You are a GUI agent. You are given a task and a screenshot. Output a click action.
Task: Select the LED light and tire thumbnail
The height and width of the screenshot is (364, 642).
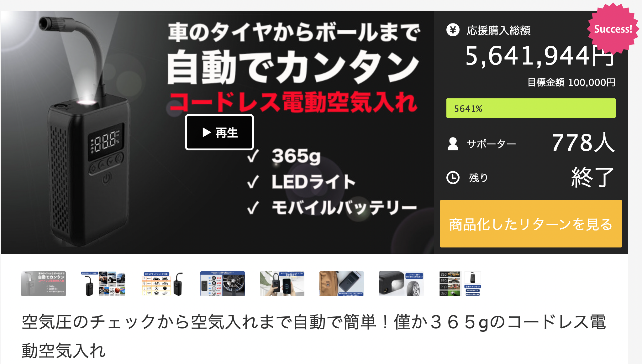click(401, 284)
